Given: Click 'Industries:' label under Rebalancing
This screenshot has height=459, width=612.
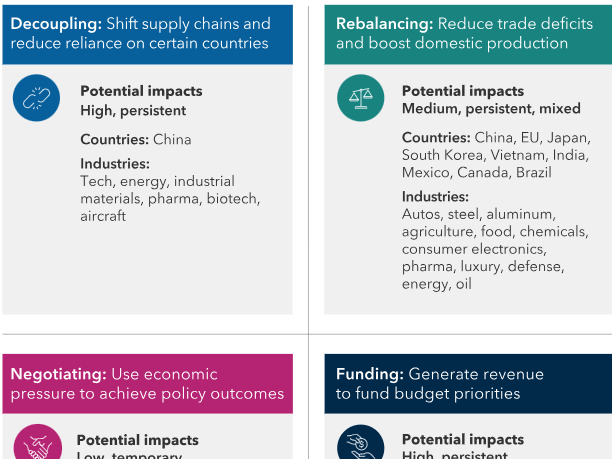Looking at the screenshot, I should pyautogui.click(x=435, y=197).
